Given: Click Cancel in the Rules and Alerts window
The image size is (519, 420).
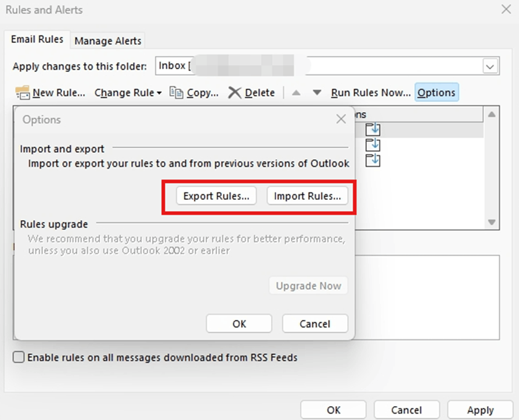Looking at the screenshot, I should [x=406, y=410].
